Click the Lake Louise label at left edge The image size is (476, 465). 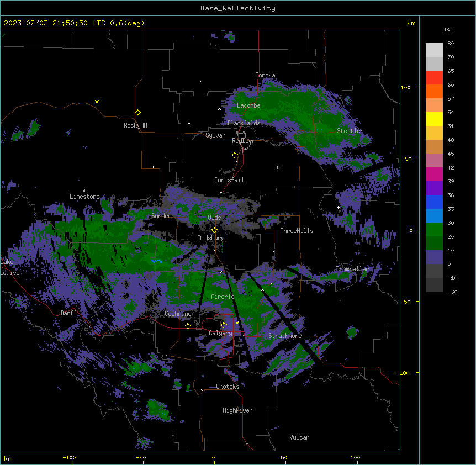(x=9, y=267)
